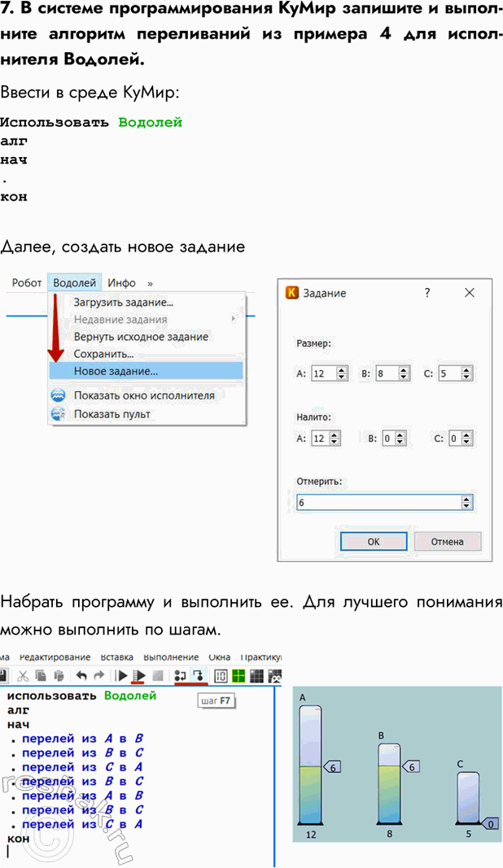Click the Налито A field showing 12
Screen dimensions: 503x868
click(326, 438)
